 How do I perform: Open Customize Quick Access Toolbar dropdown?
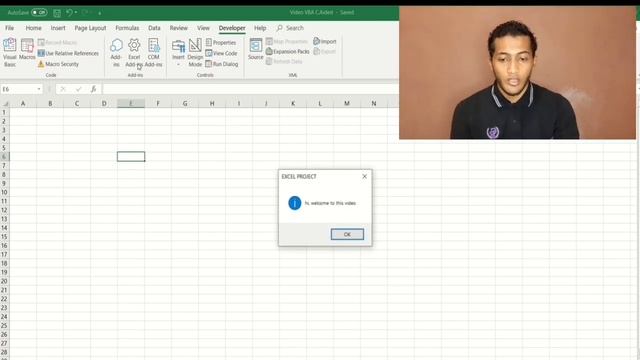(x=100, y=13)
